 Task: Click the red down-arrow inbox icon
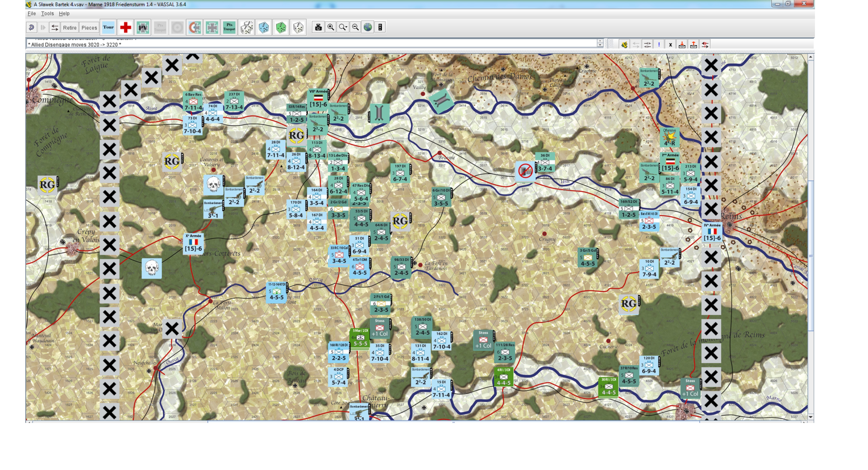point(682,44)
